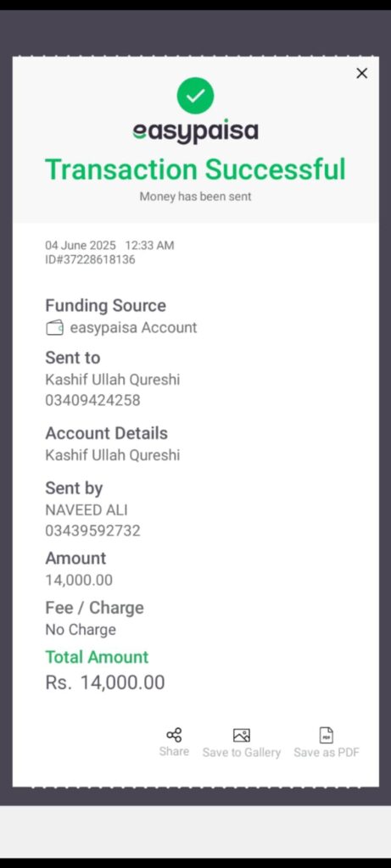Click the easypaisa logo
391x868 pixels.
[195, 132]
